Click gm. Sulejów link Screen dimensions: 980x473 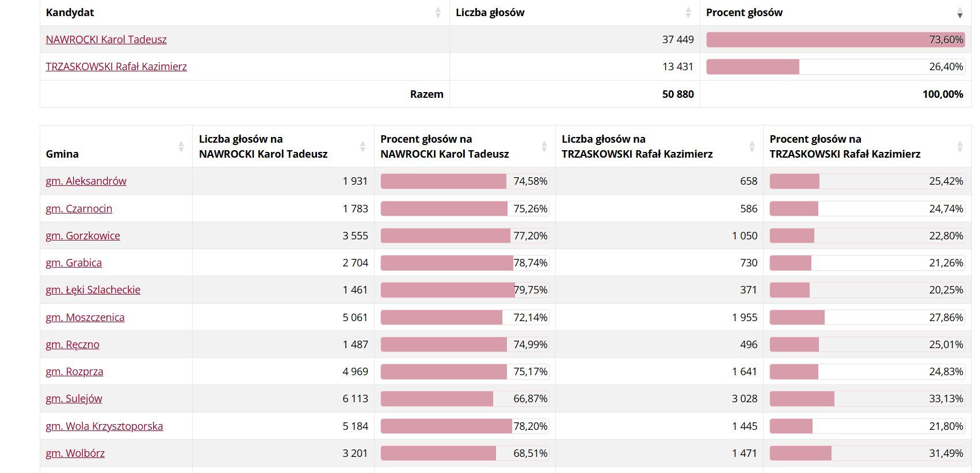(x=74, y=399)
